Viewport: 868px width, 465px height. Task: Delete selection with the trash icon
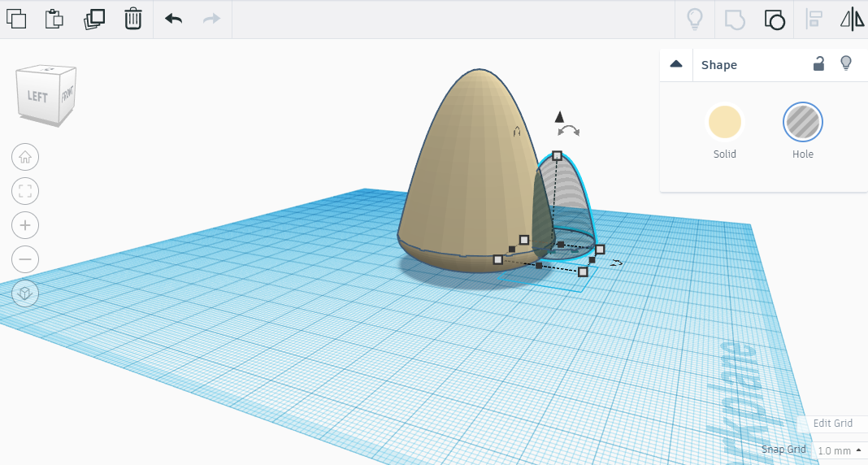tap(132, 19)
